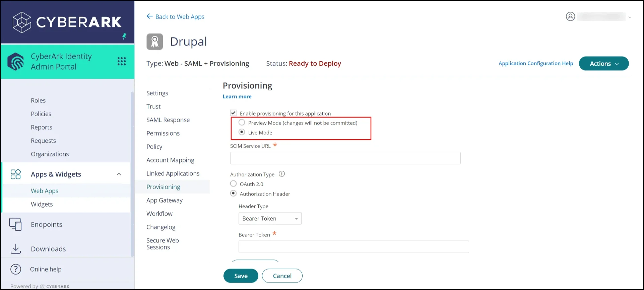
Task: Open the Trust tab
Action: click(x=153, y=106)
